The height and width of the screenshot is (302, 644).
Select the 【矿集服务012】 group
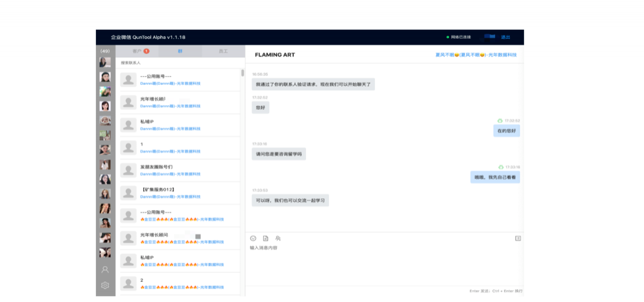click(x=179, y=193)
